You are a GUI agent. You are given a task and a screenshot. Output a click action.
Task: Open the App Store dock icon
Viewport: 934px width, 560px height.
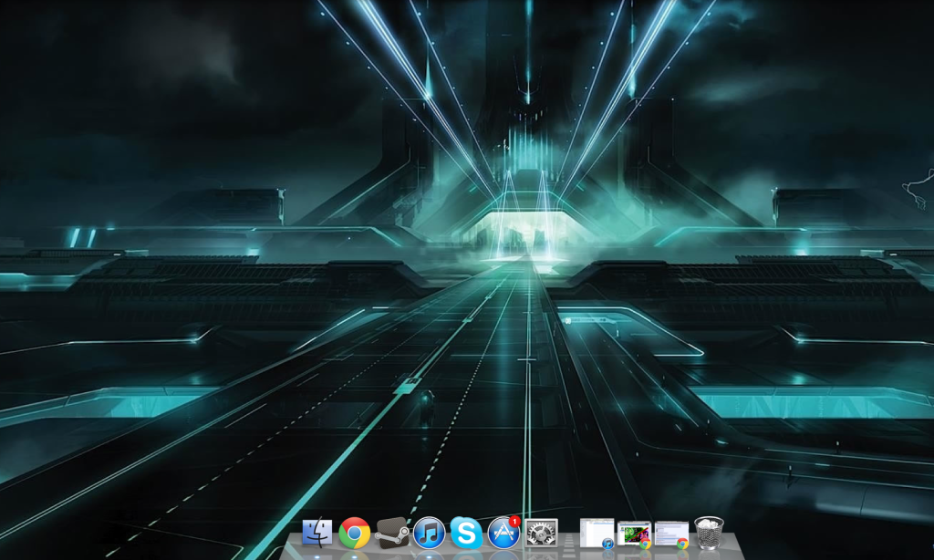(503, 532)
